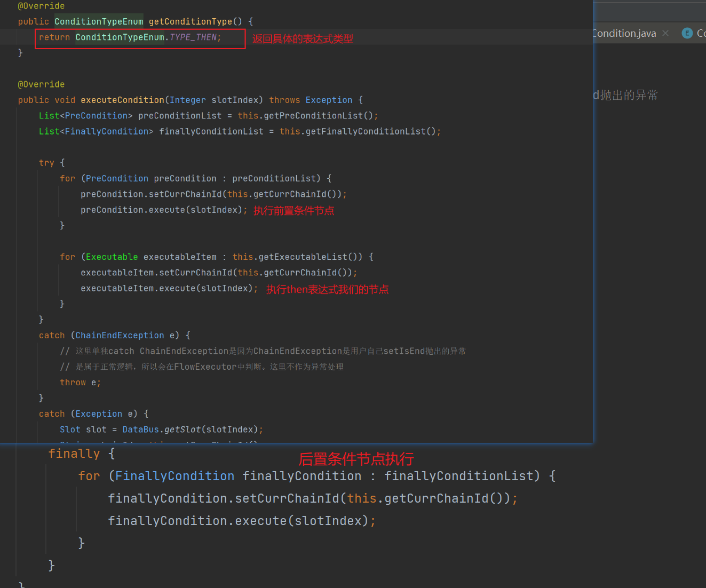The height and width of the screenshot is (588, 706).
Task: Click the throw e statement
Action: pos(80,382)
